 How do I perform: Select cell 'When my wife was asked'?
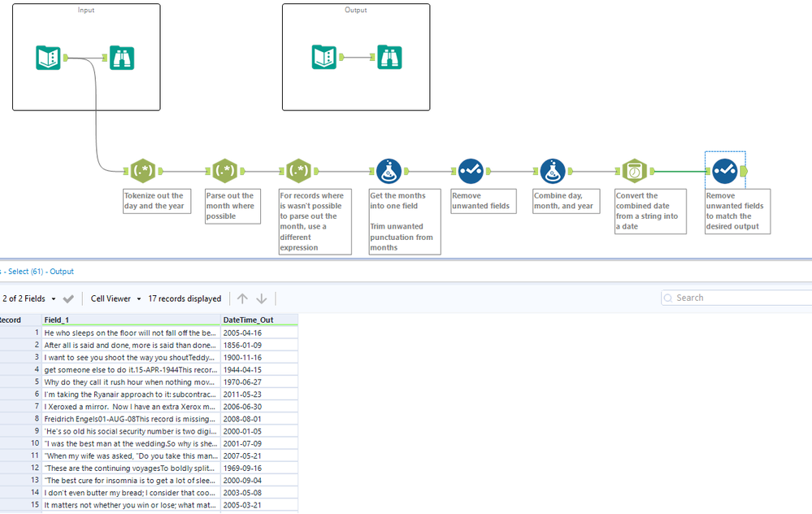coord(131,456)
